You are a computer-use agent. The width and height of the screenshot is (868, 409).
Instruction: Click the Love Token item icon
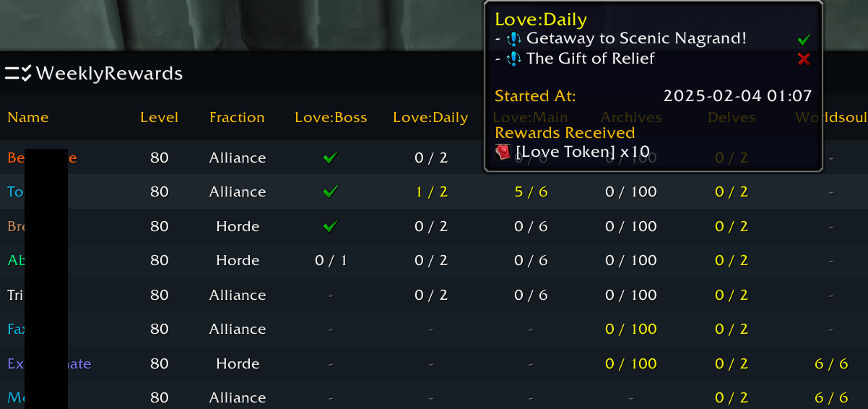coord(503,152)
